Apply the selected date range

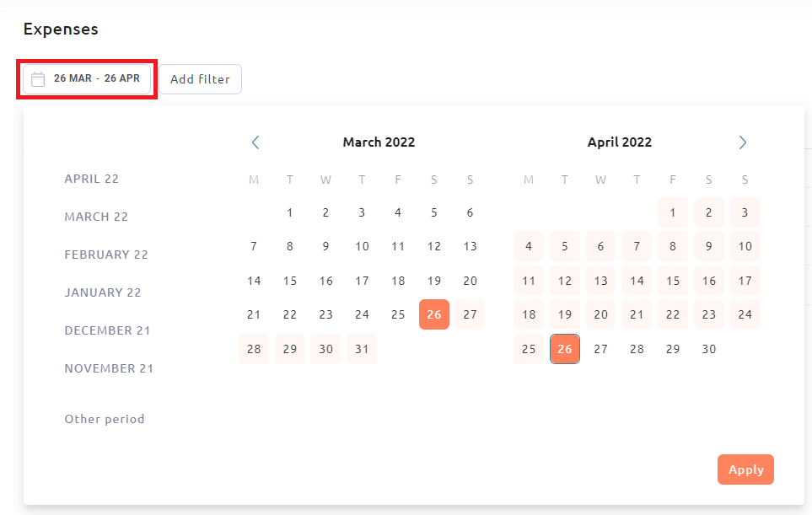point(745,469)
